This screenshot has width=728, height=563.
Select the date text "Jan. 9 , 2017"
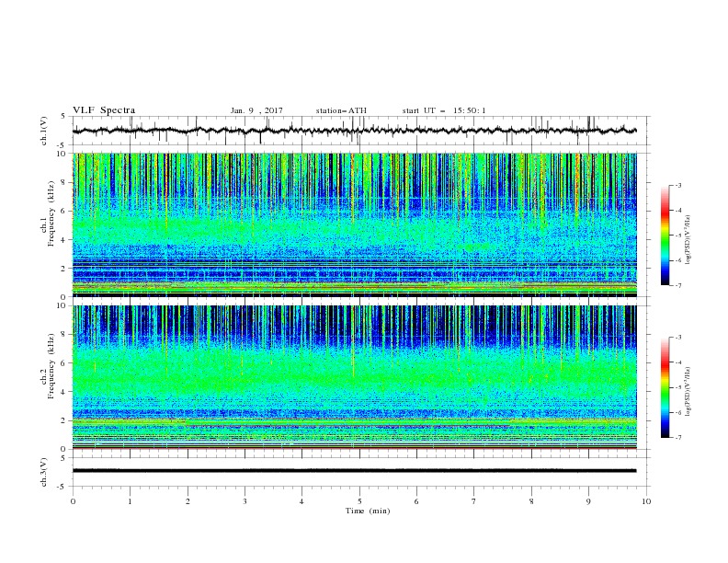click(256, 110)
